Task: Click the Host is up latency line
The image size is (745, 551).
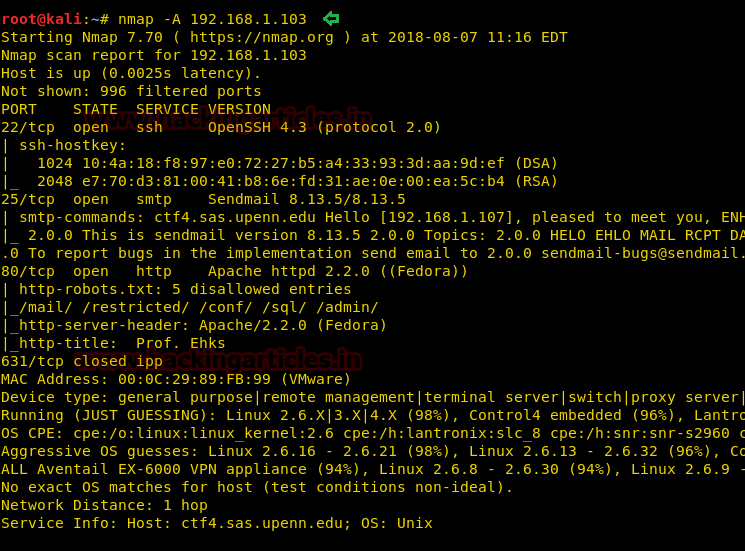Action: [x=130, y=73]
